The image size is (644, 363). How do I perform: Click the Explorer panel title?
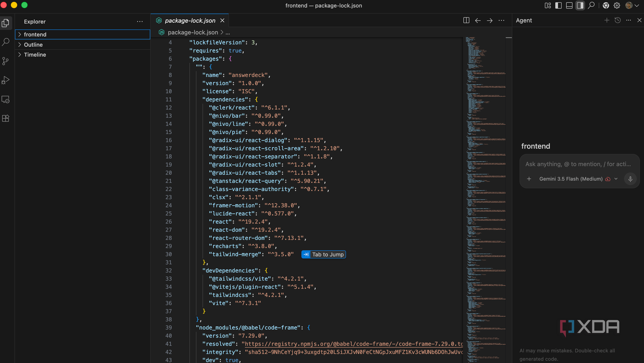click(35, 21)
